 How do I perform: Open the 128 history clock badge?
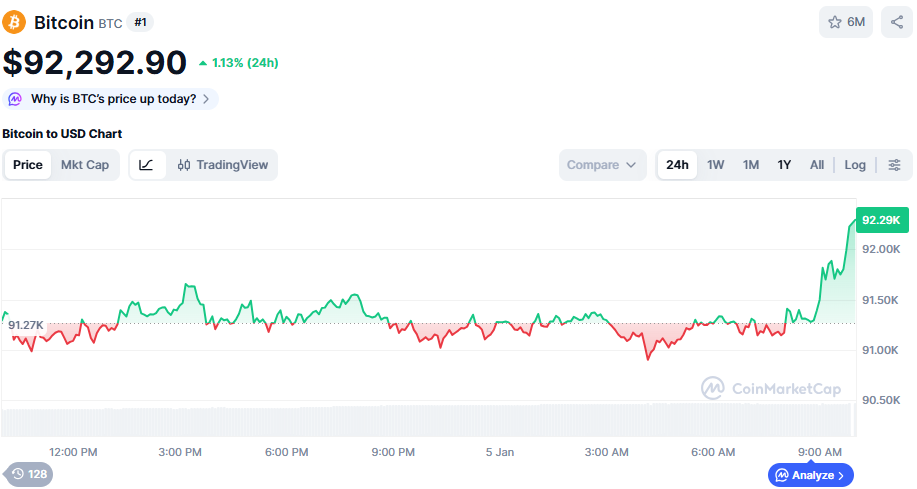28,474
